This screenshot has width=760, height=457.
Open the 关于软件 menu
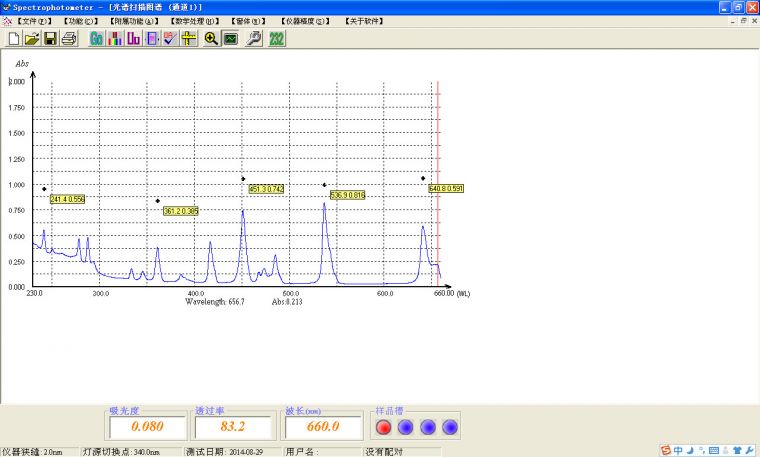(367, 20)
